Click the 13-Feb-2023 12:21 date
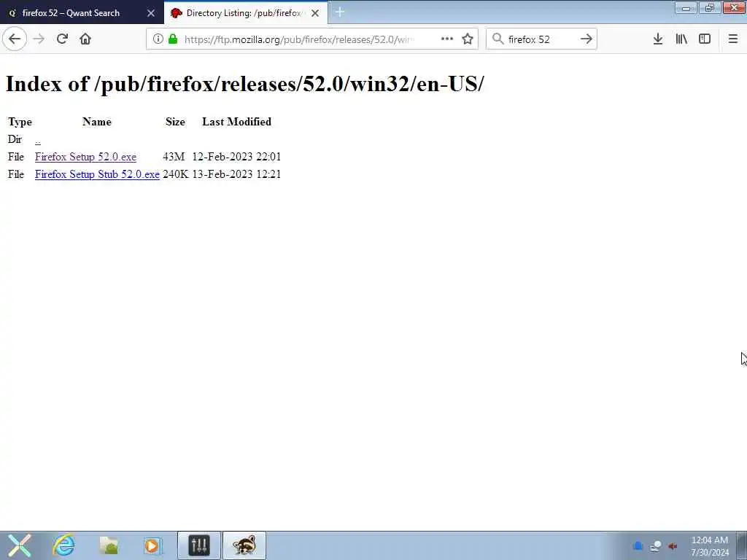Screen dimensions: 747x560 pyautogui.click(x=237, y=174)
